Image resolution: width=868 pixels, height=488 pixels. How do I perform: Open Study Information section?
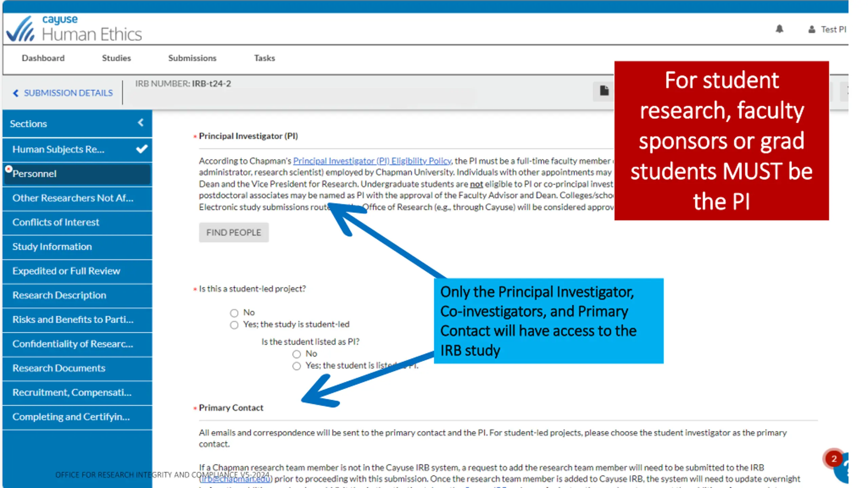coord(77,247)
